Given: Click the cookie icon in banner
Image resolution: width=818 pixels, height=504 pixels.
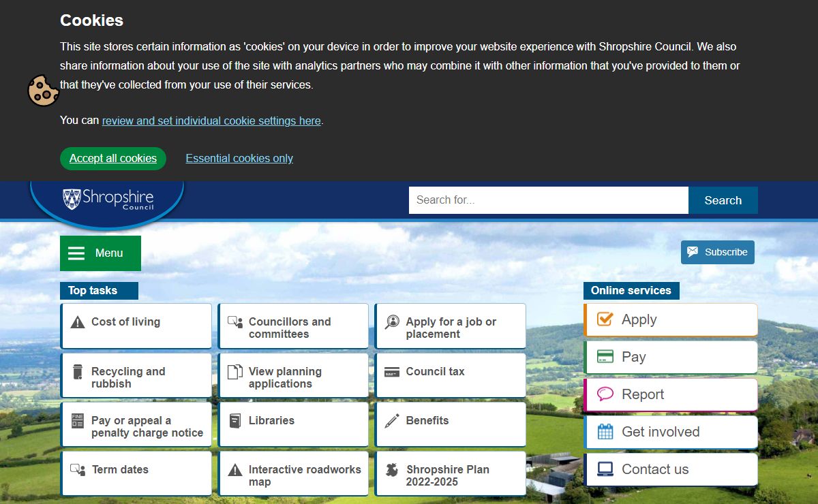Looking at the screenshot, I should click(x=43, y=91).
